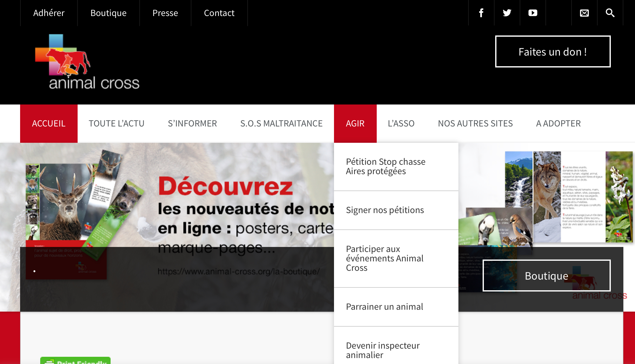Go to Adhérer in top bar
This screenshot has width=635, height=364.
click(x=49, y=13)
